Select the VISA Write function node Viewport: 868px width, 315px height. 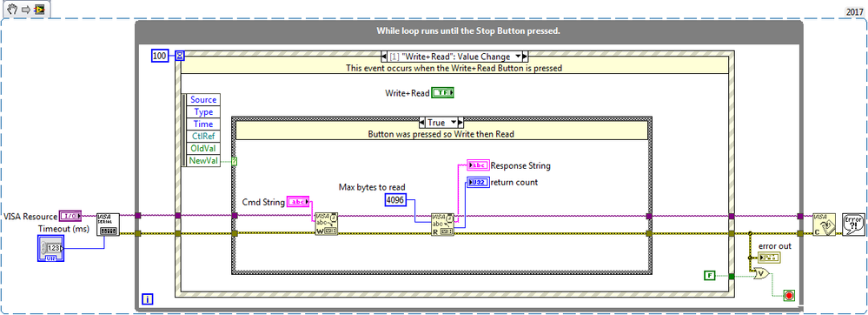326,224
